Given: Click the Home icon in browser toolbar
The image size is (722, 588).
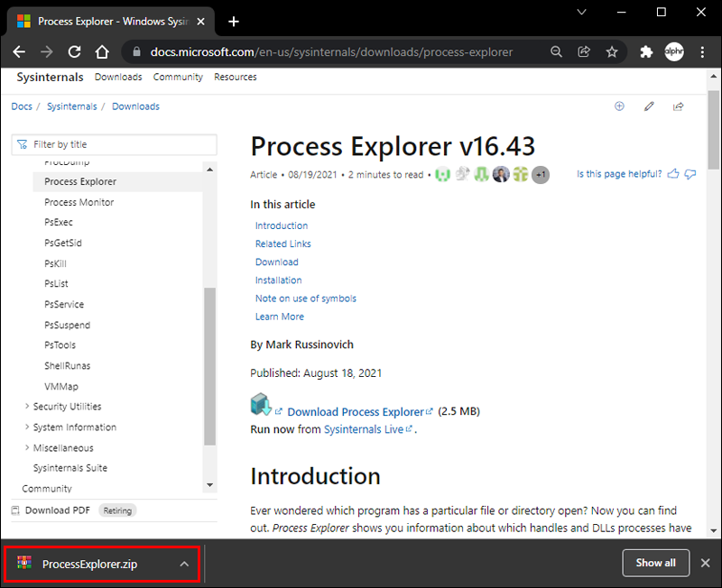Looking at the screenshot, I should point(102,52).
